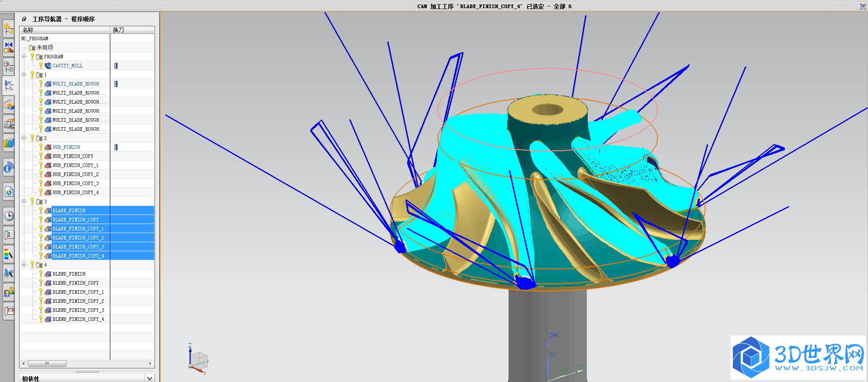This screenshot has height=382, width=868.
Task: Click the 换刀 column header
Action: pos(132,30)
